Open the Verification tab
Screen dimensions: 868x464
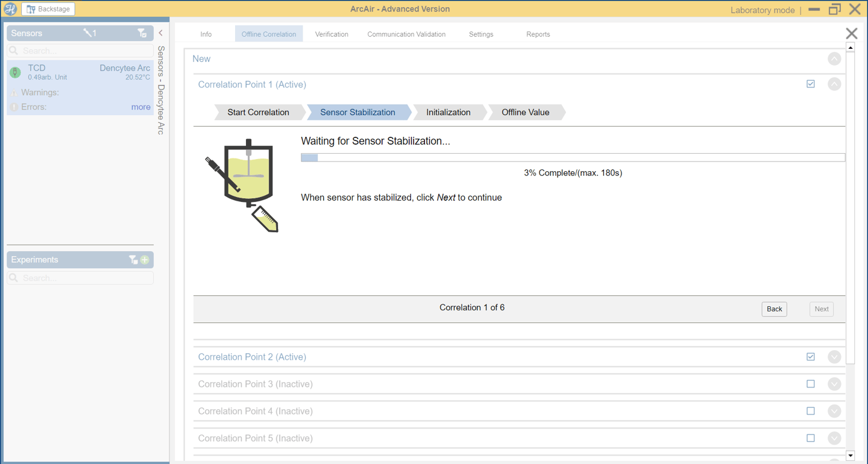click(332, 34)
